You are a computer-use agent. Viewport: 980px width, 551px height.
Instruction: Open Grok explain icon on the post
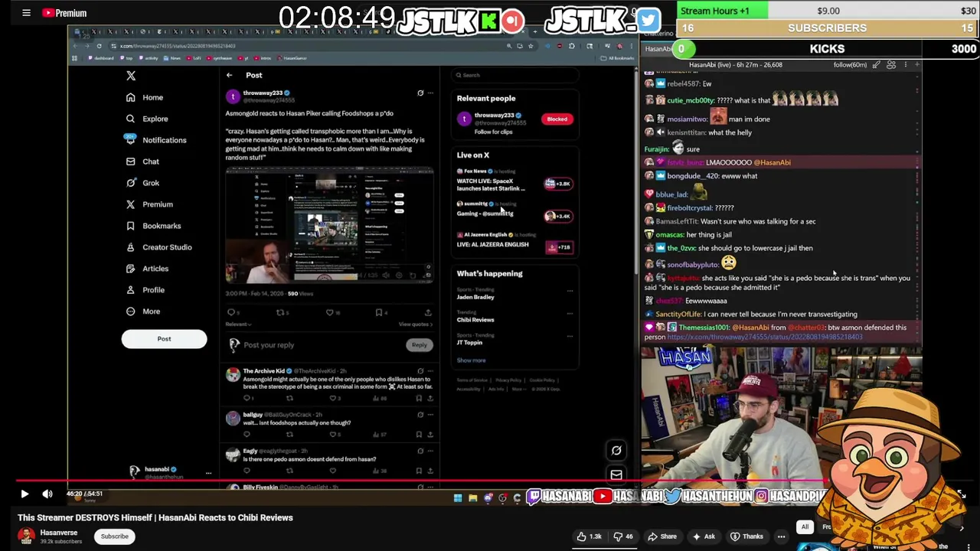[420, 93]
